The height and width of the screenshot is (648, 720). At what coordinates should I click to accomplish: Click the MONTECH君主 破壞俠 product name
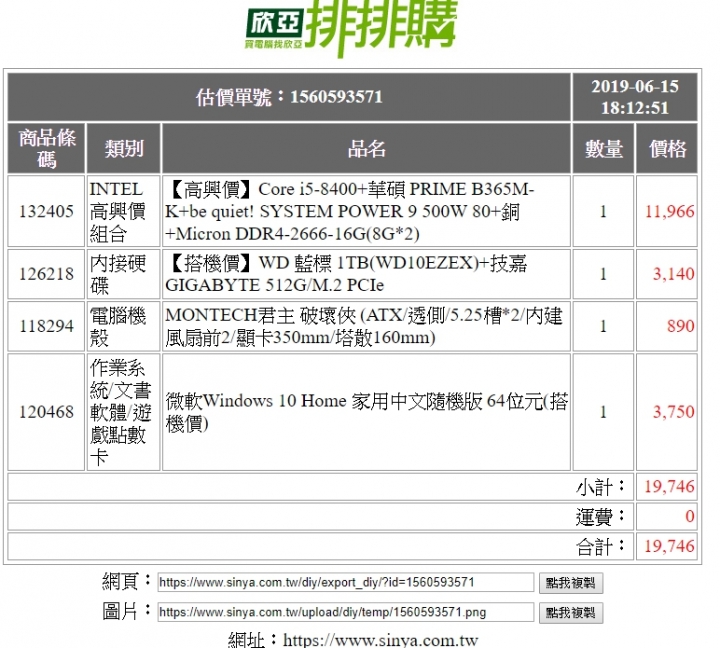364,326
